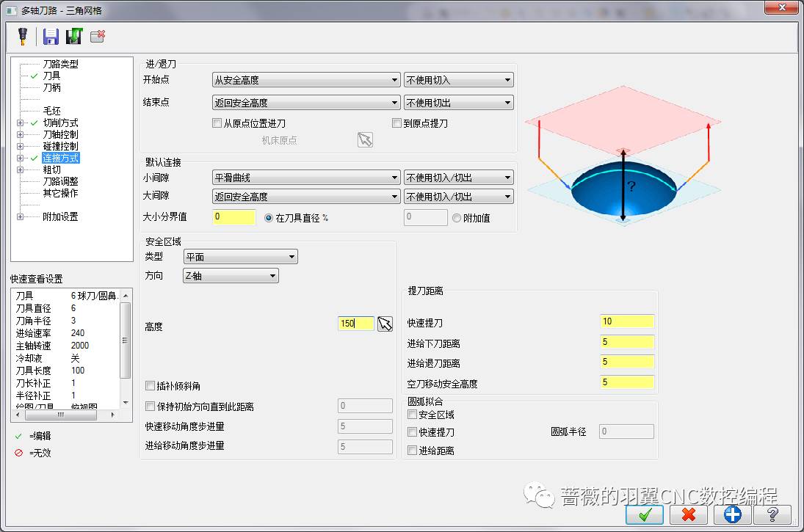
Task: Open 小间隙 不使用切入/切出 dropdown
Action: 458,178
